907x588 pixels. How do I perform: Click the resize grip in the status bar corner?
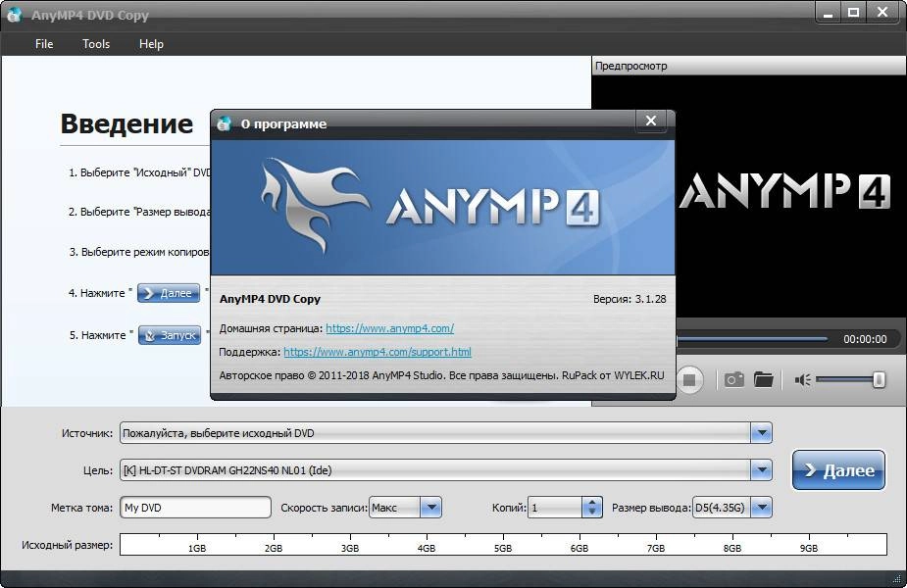coord(896,579)
